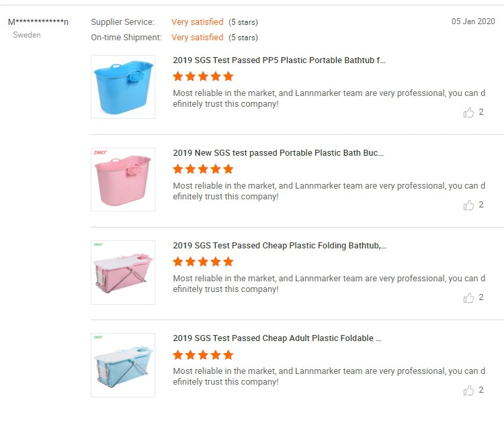504x431 pixels.
Task: Click thumbs-up on Portable Plastic Bath Bucket review
Action: (x=468, y=205)
